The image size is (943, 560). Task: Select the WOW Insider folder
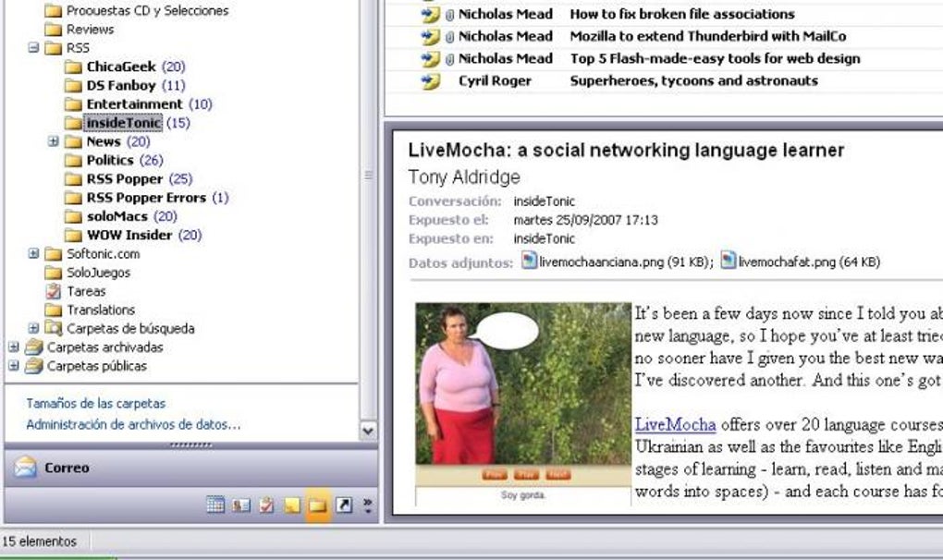pos(129,235)
